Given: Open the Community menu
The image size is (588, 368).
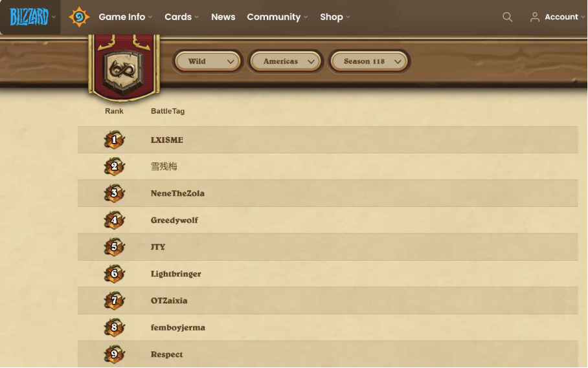Looking at the screenshot, I should coord(277,17).
